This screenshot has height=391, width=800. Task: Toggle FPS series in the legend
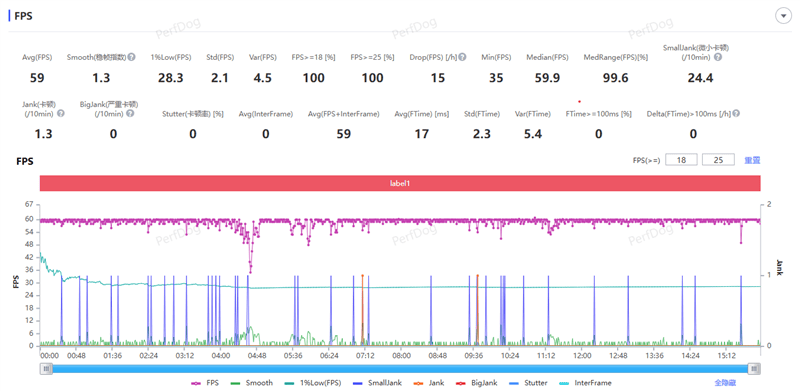pyautogui.click(x=205, y=383)
